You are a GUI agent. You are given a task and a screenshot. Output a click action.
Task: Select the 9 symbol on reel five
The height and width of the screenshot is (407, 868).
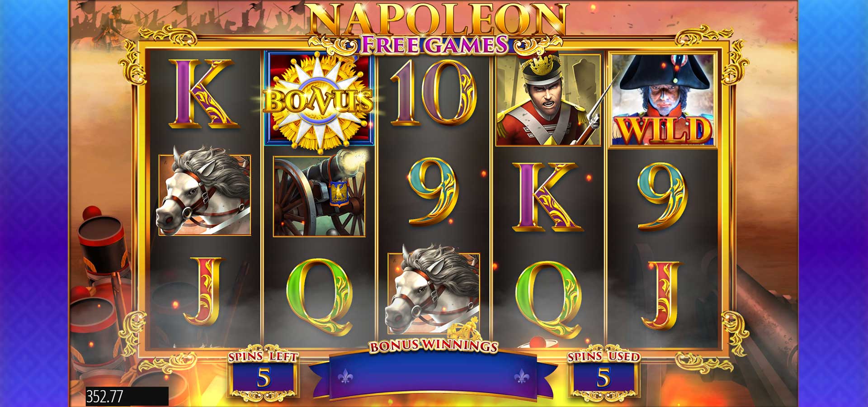[662, 196]
